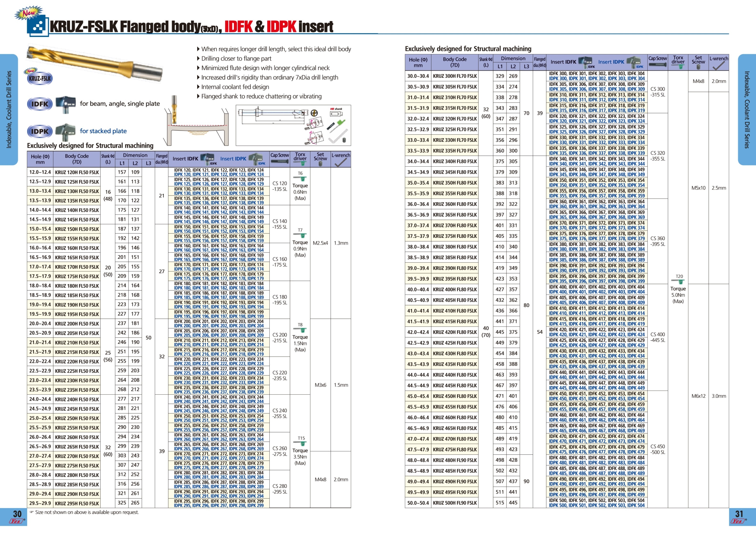The image size is (756, 535).
Task: Click the Torx driver icon in right table header
Action: pos(678,66)
